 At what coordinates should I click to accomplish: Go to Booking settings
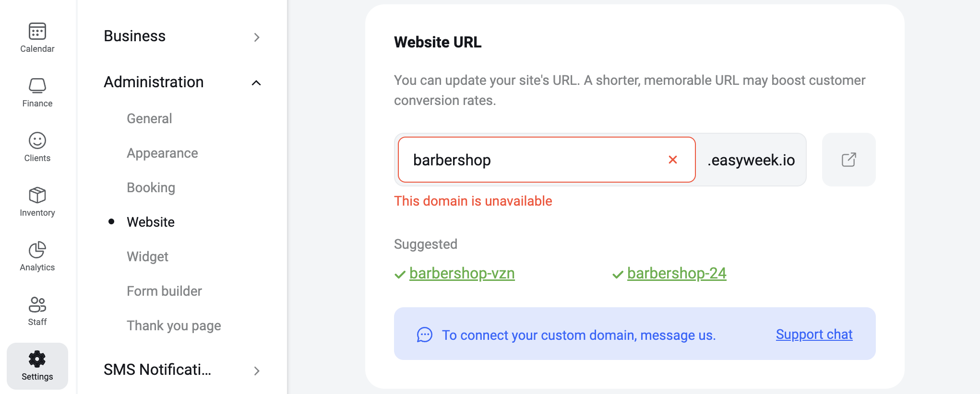point(151,188)
